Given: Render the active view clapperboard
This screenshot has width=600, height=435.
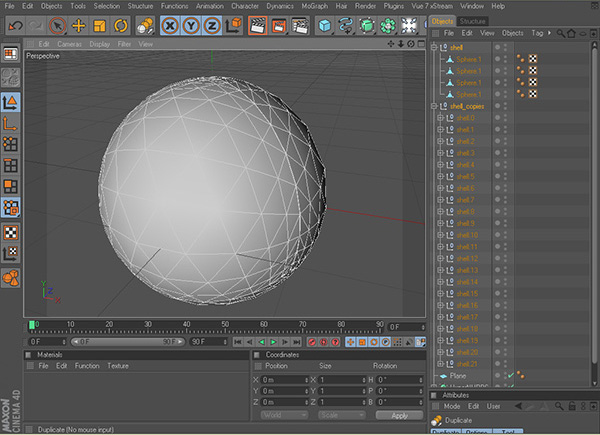Looking at the screenshot, I should (258, 26).
